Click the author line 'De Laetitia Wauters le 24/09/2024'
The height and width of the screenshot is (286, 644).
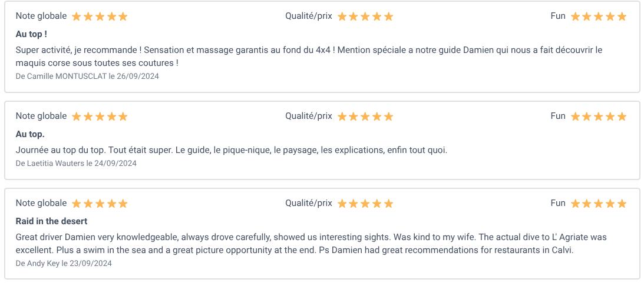tap(76, 164)
